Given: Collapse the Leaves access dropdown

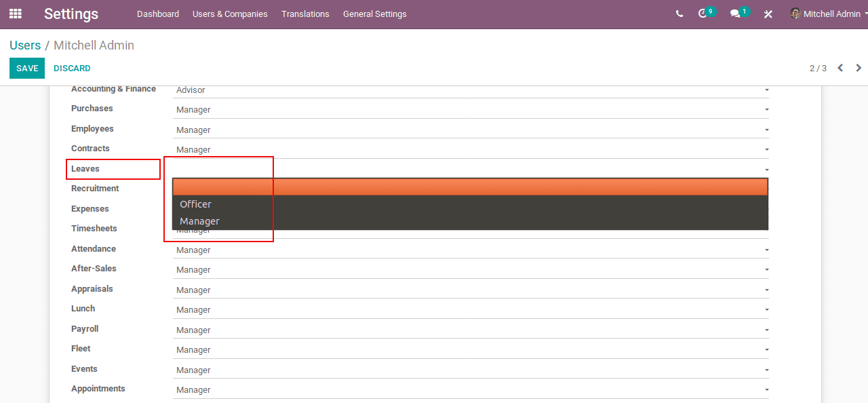Looking at the screenshot, I should tap(471, 170).
